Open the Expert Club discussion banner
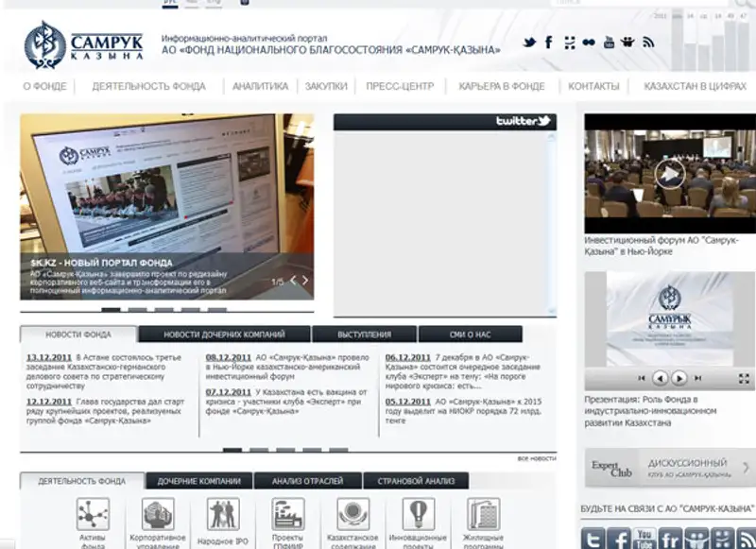 tap(669, 468)
